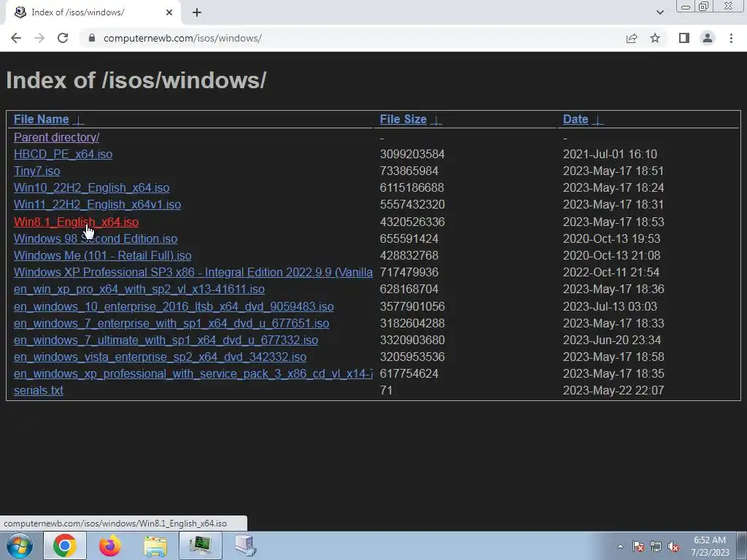
Task: Select date 2023-Jul-13 03:03
Action: 610,306
